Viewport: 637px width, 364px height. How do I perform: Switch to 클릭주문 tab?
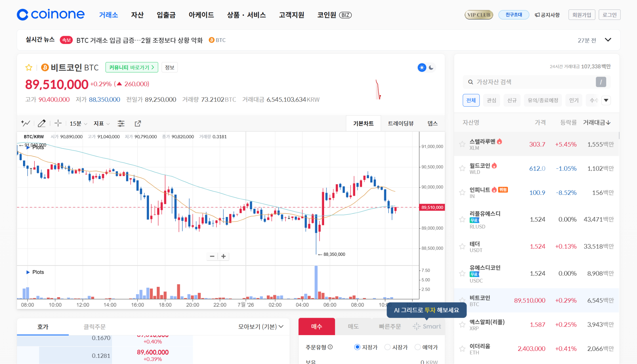point(95,327)
